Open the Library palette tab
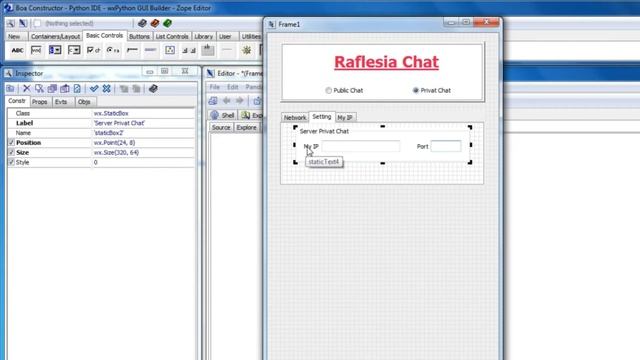The width and height of the screenshot is (640, 360). 203,36
